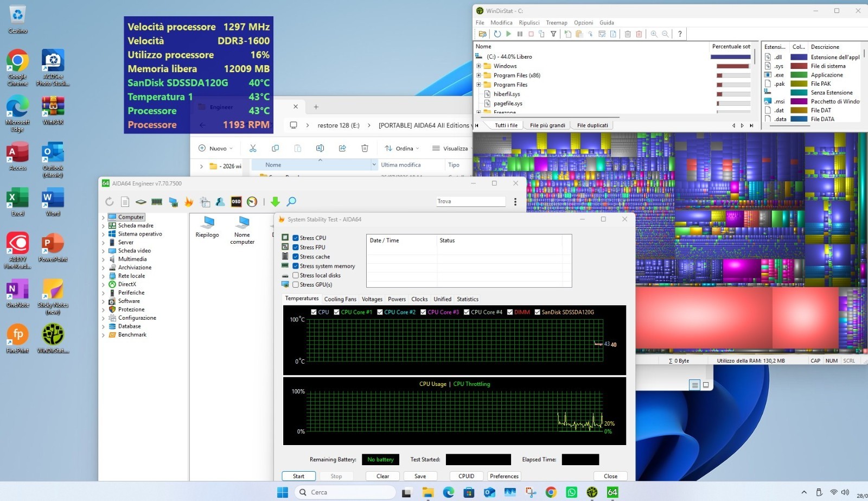This screenshot has width=868, height=501.
Task: Open the ACDSee Photo Studio desktop shortcut
Action: point(53,68)
